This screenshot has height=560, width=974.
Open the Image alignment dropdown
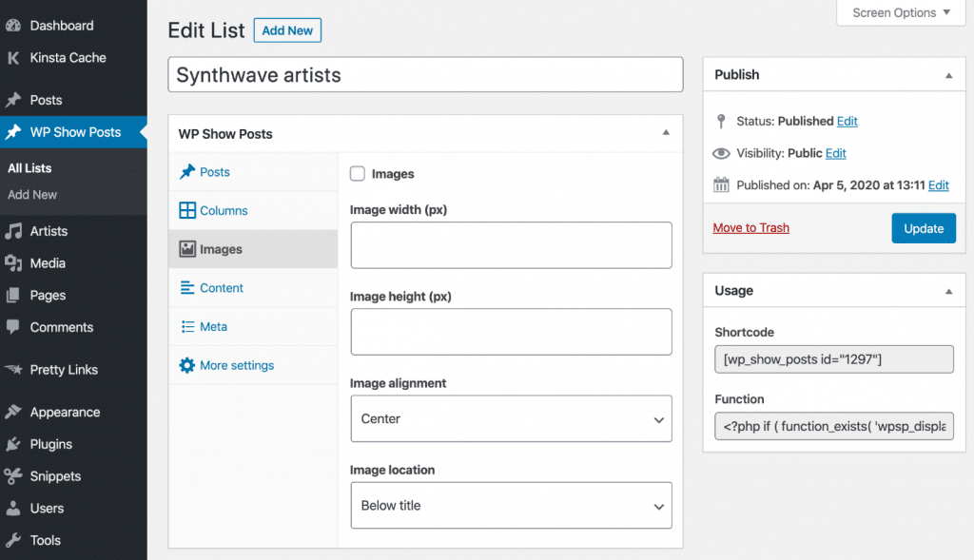[x=511, y=419]
